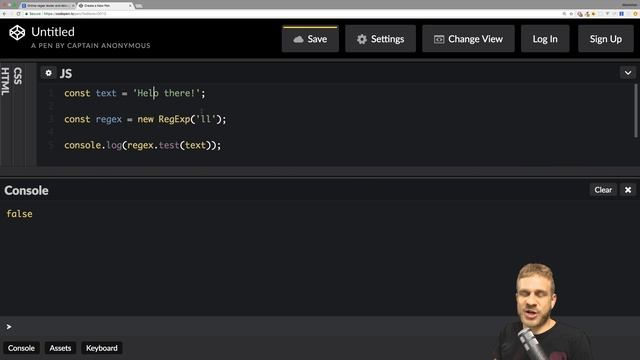Viewport: 640px width, 360px height.
Task: Close the 'Create a New Pen' tab
Action: pyautogui.click(x=131, y=6)
